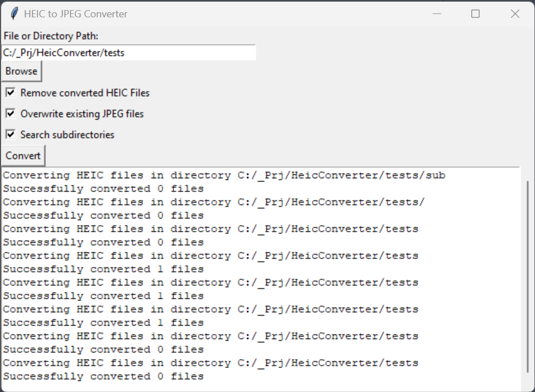Click the log line ending in tests/
The width and height of the screenshot is (535, 392).
[x=214, y=202]
